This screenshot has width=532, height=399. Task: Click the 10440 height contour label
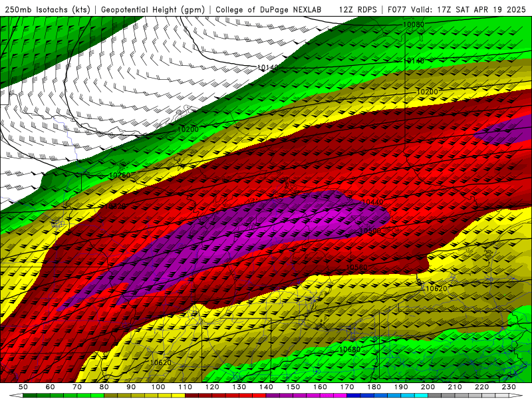tap(373, 202)
